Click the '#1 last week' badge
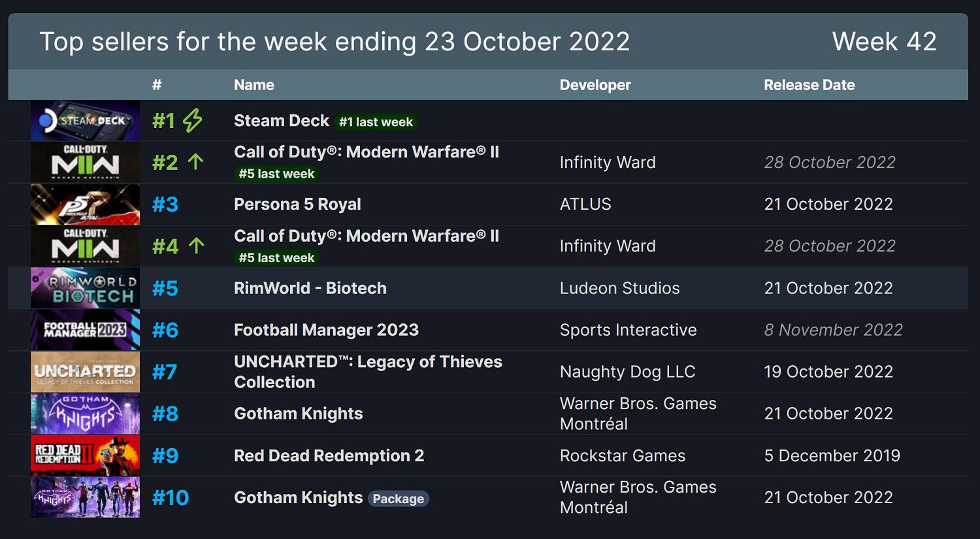Screen dimensions: 980x539 pos(376,122)
